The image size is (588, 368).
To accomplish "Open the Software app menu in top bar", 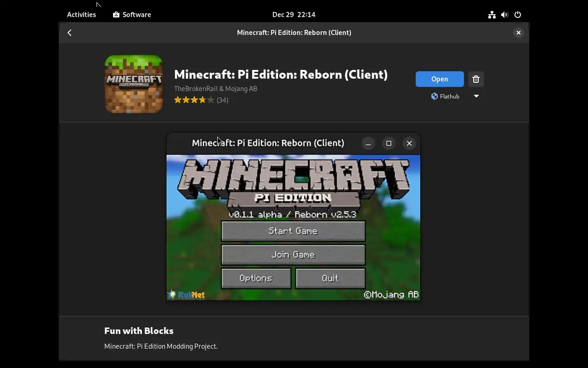I will point(132,15).
